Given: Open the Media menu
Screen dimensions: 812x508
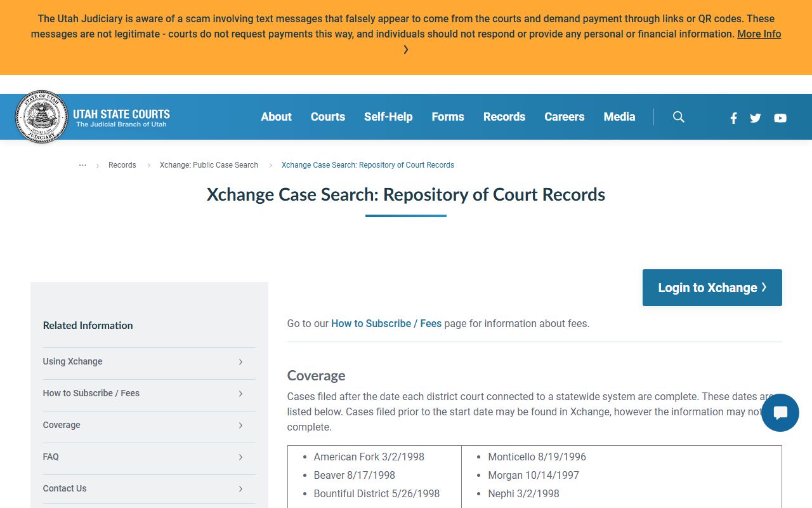Looking at the screenshot, I should (619, 117).
